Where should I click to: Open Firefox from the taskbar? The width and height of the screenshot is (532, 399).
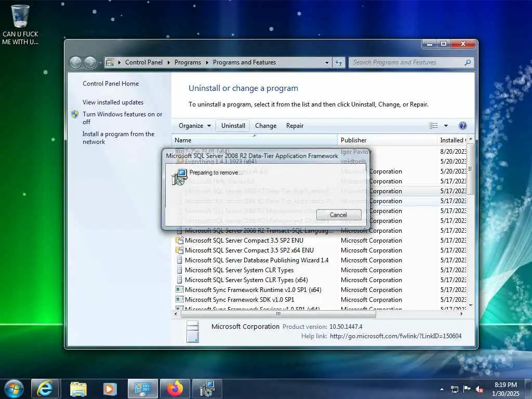click(175, 389)
